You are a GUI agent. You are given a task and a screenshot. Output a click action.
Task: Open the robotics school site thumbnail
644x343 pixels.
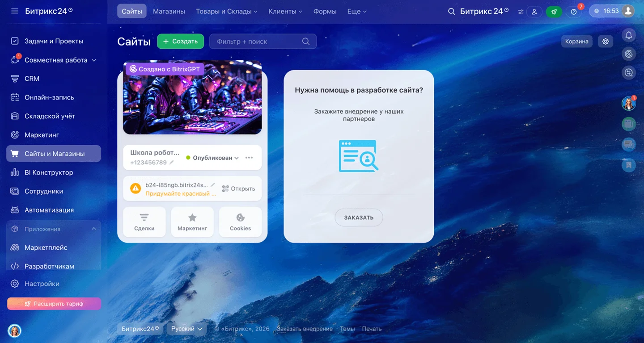[x=192, y=97]
